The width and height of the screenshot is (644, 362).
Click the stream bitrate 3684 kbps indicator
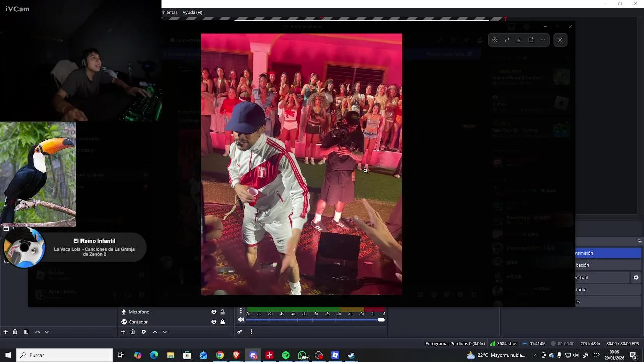coord(504,344)
